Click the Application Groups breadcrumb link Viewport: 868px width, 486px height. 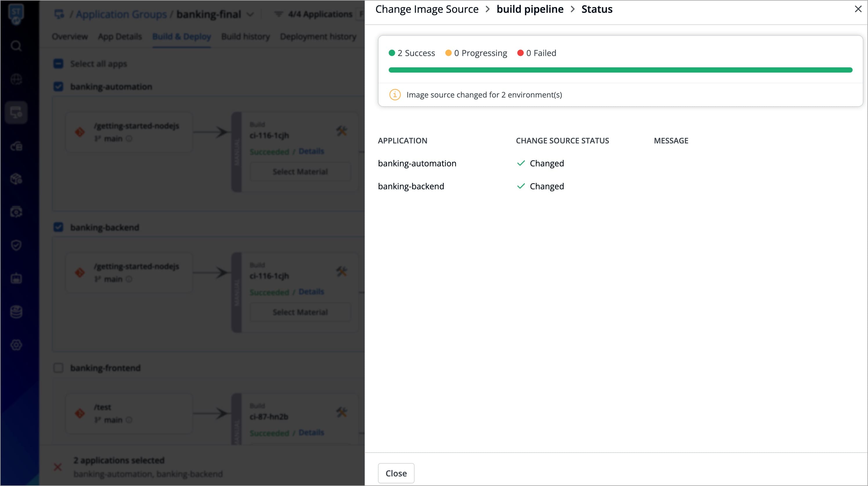tap(121, 15)
